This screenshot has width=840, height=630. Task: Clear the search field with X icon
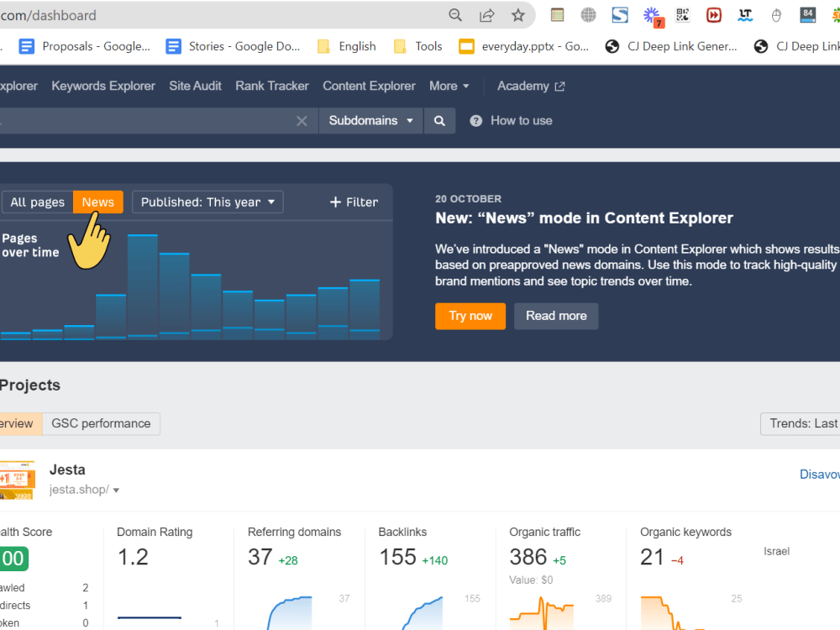tap(302, 121)
